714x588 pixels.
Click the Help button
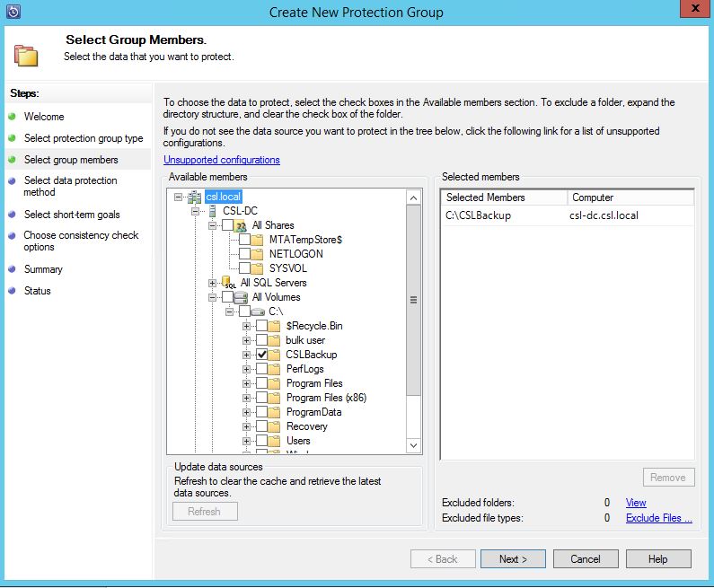pos(658,559)
